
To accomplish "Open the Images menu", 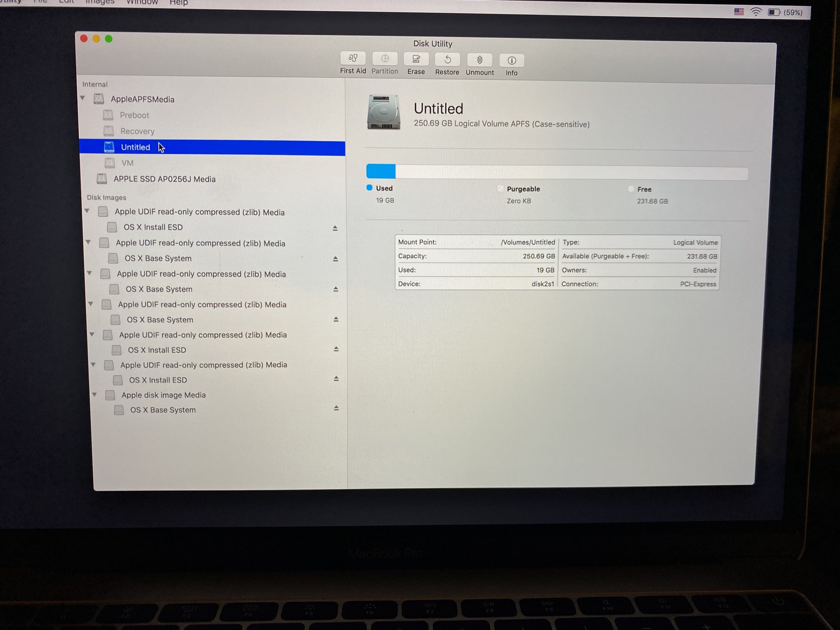I will (x=100, y=2).
